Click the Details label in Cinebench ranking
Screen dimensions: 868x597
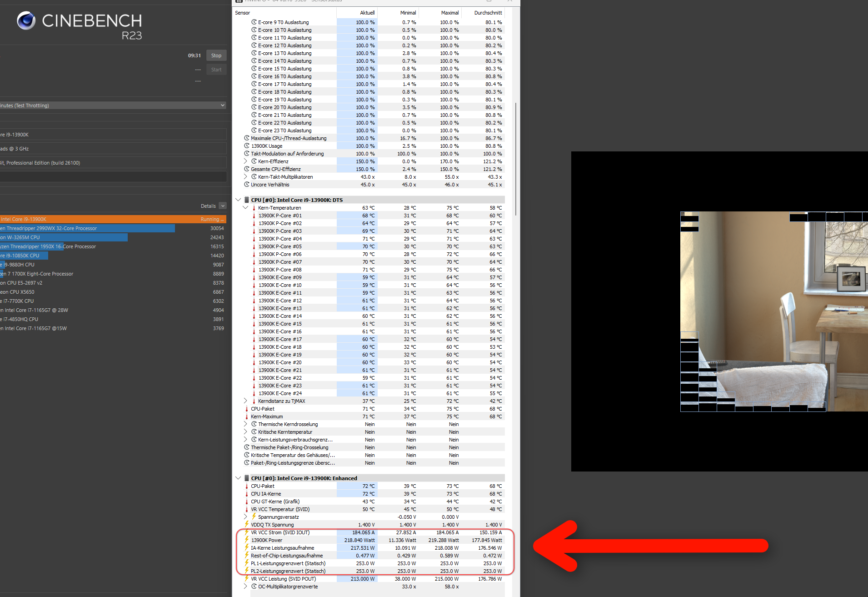(x=208, y=206)
